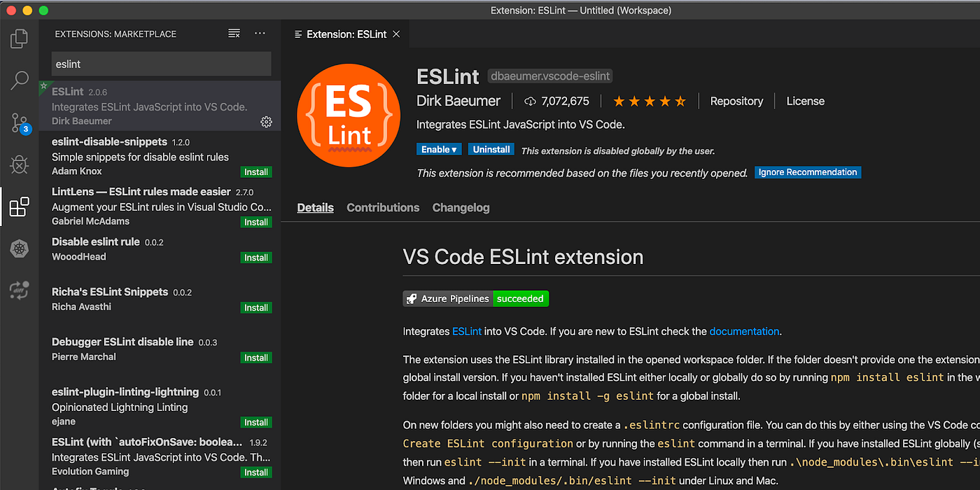This screenshot has width=980, height=490.
Task: Click the download count cloud icon
Action: pyautogui.click(x=530, y=101)
